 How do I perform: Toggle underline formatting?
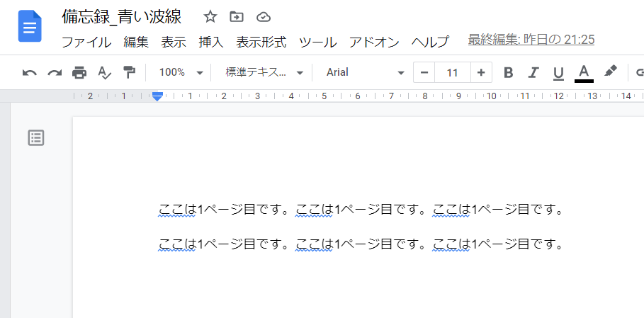coord(558,74)
